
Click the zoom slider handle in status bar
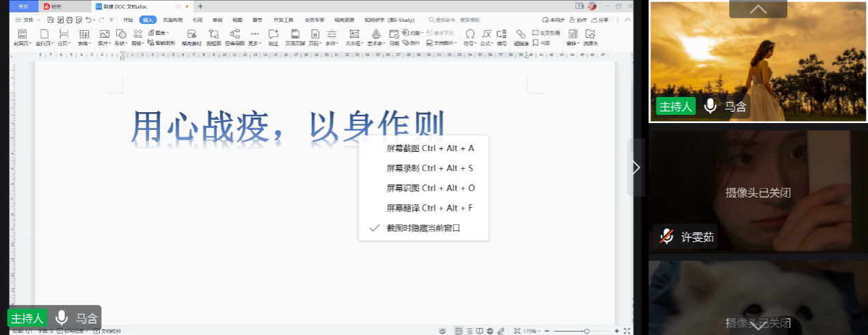pyautogui.click(x=586, y=331)
